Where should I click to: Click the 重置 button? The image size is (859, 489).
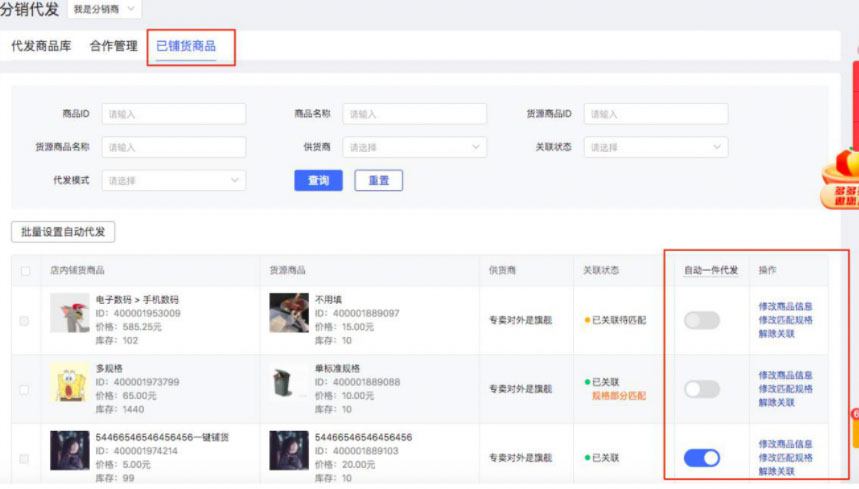(x=379, y=180)
